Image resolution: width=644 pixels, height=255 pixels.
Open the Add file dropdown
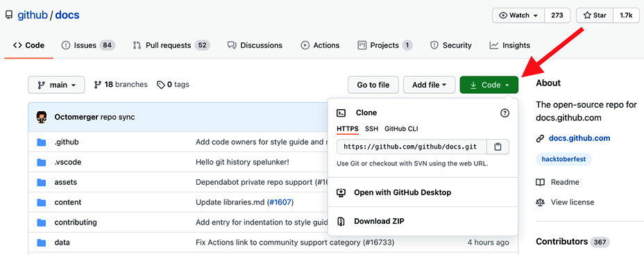(429, 85)
